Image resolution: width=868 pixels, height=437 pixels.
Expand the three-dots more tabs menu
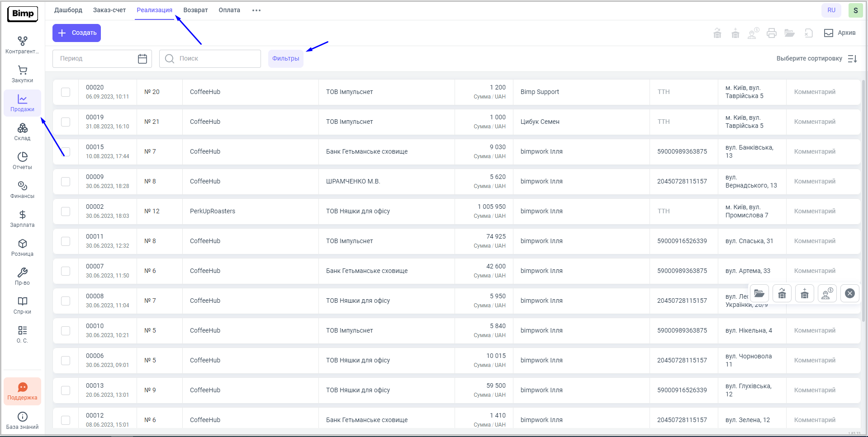pyautogui.click(x=256, y=10)
